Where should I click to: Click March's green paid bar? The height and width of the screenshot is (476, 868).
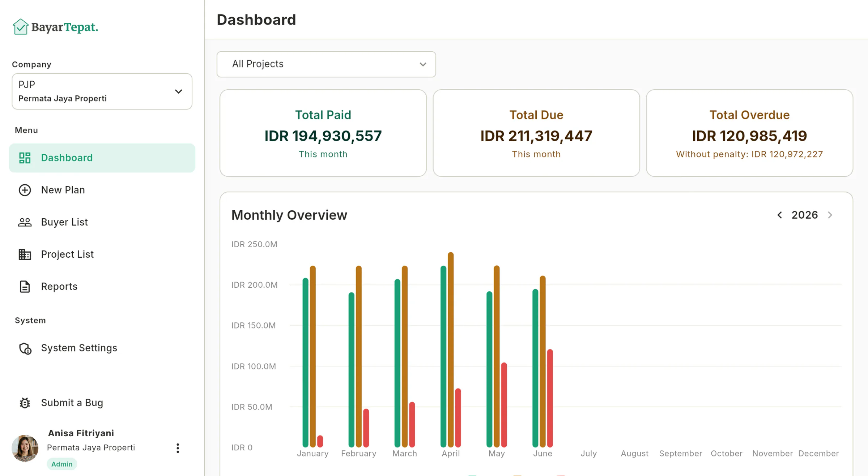coord(397,363)
